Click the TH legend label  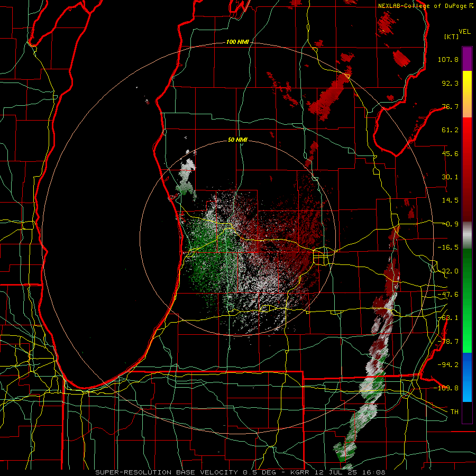click(454, 411)
